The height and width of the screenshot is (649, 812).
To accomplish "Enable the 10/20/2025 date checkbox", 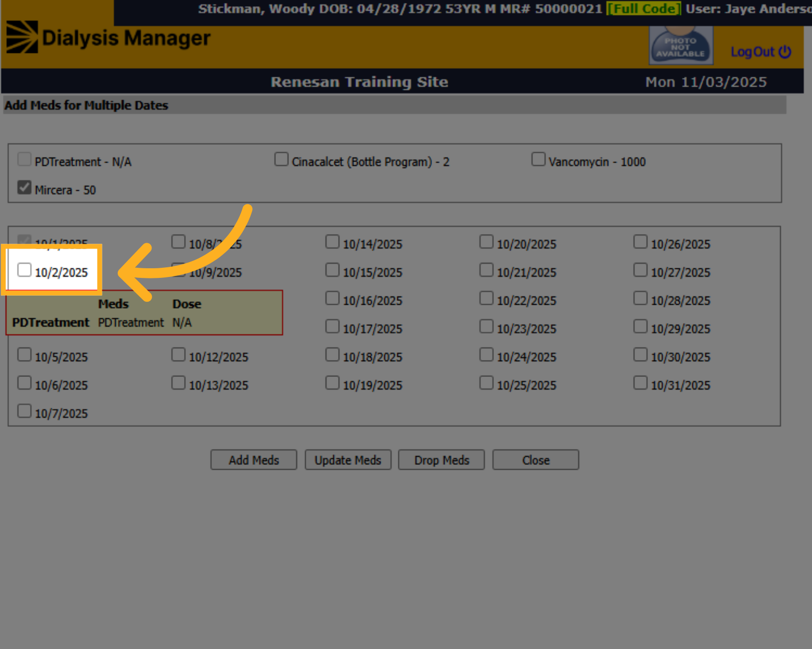I will click(x=486, y=241).
